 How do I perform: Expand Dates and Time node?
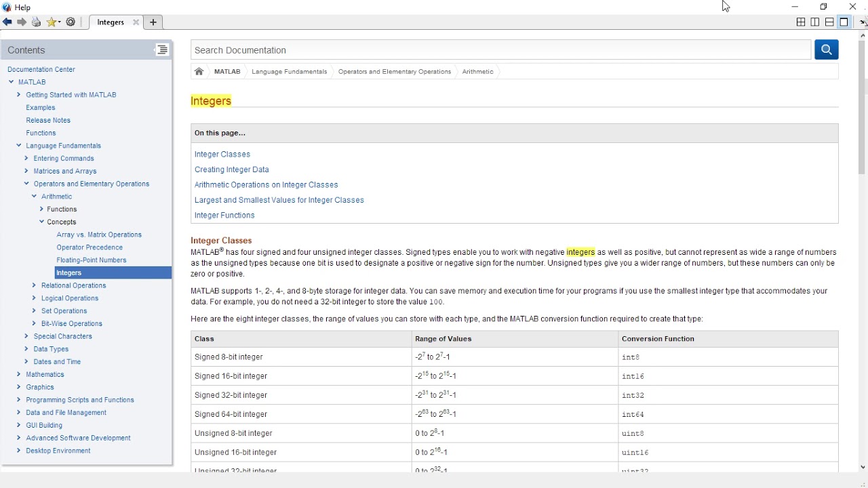[x=26, y=362]
